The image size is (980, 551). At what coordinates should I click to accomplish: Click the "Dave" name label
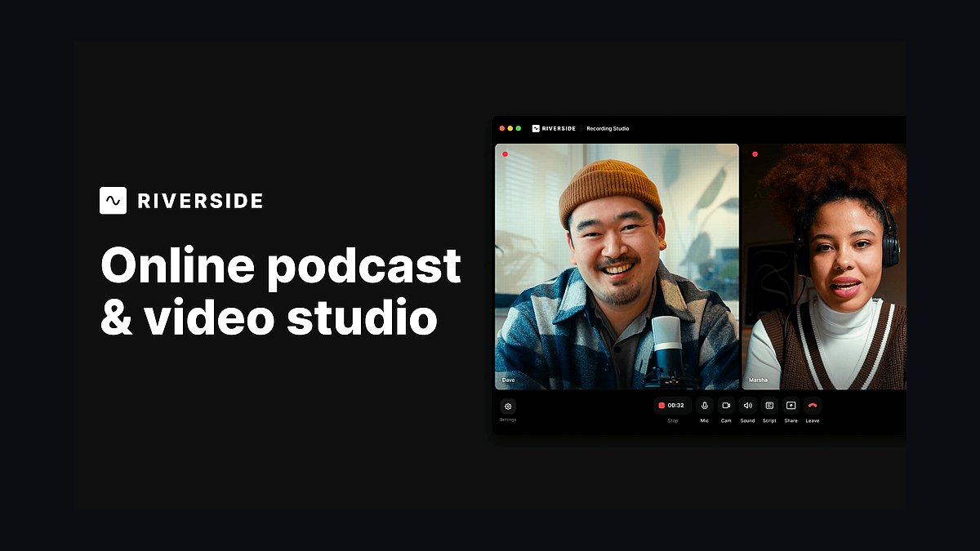coord(509,380)
